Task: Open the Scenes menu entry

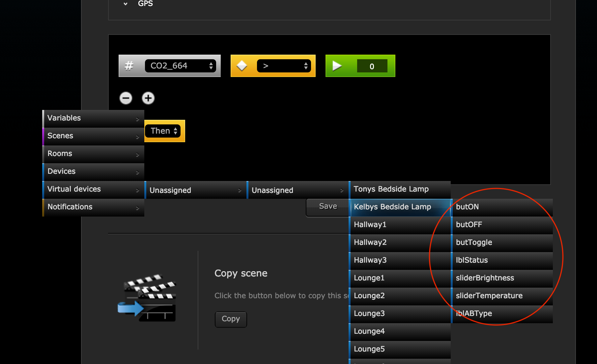Action: click(93, 136)
